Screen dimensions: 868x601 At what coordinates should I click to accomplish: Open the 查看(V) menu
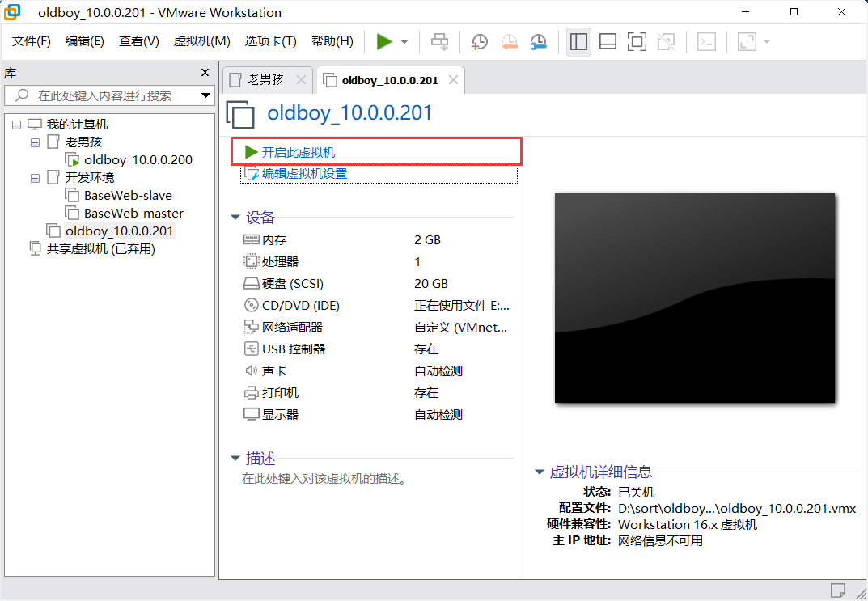(x=139, y=41)
